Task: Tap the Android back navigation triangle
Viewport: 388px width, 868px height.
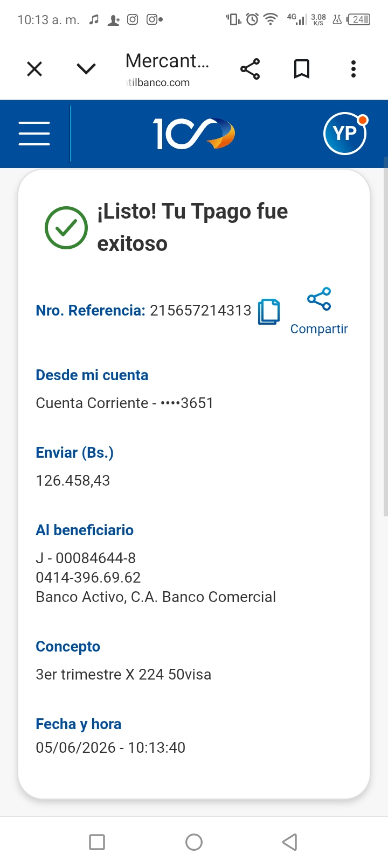Action: [290, 842]
